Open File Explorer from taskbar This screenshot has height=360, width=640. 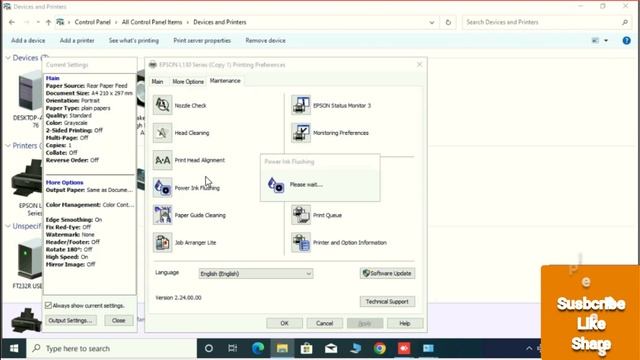pyautogui.click(x=282, y=348)
